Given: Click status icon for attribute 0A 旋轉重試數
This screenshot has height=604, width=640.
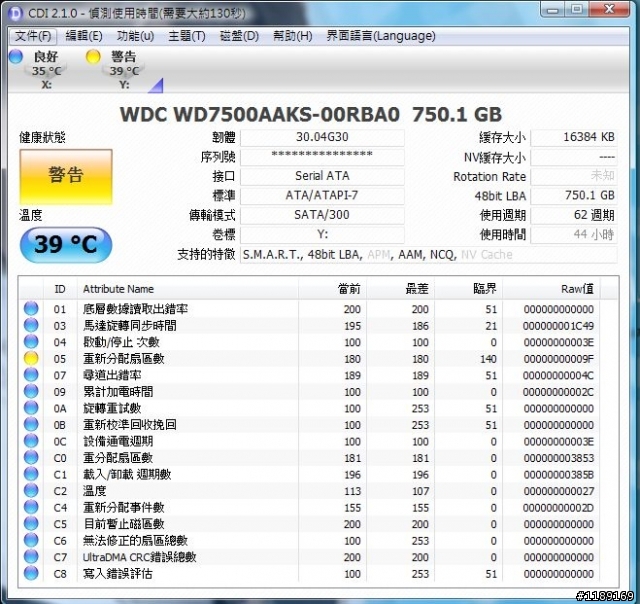Looking at the screenshot, I should (x=31, y=408).
